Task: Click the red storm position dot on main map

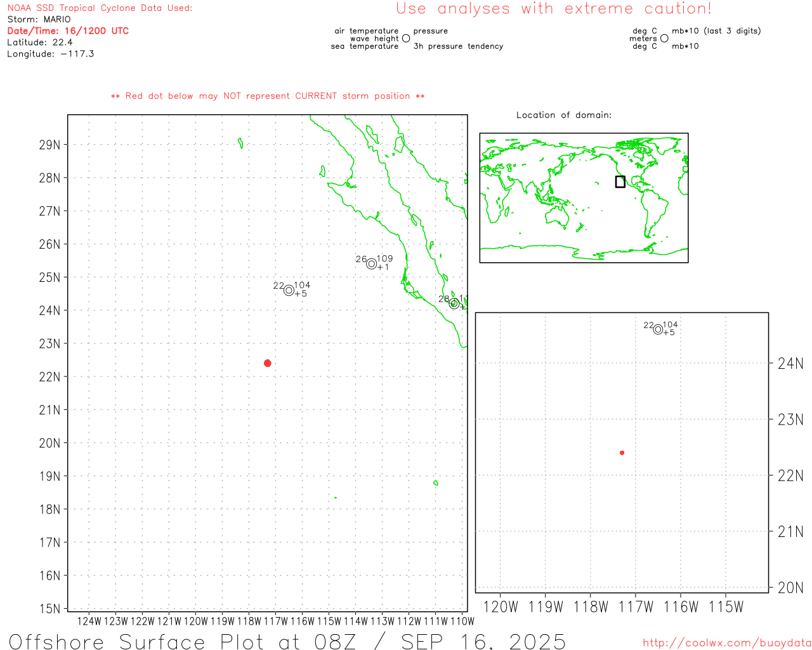Action: [268, 363]
